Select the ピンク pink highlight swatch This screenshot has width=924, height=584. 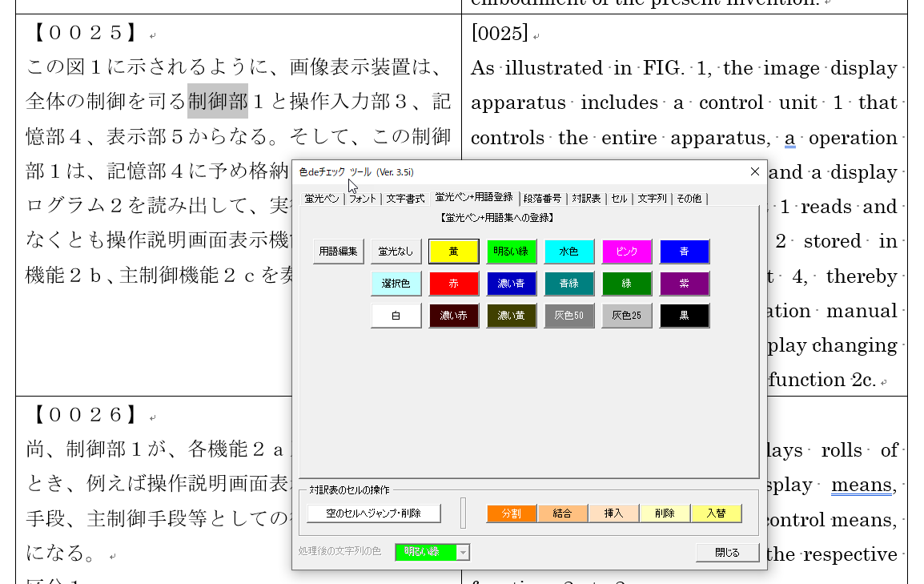(627, 252)
